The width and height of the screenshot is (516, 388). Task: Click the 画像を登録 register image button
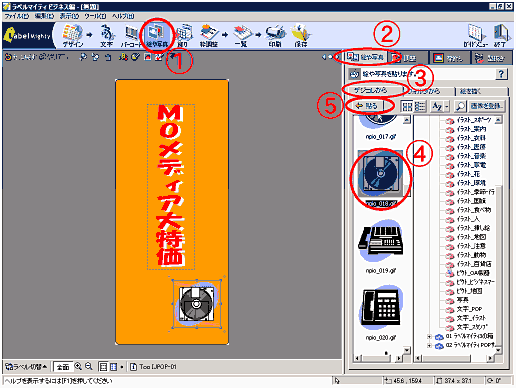point(486,106)
